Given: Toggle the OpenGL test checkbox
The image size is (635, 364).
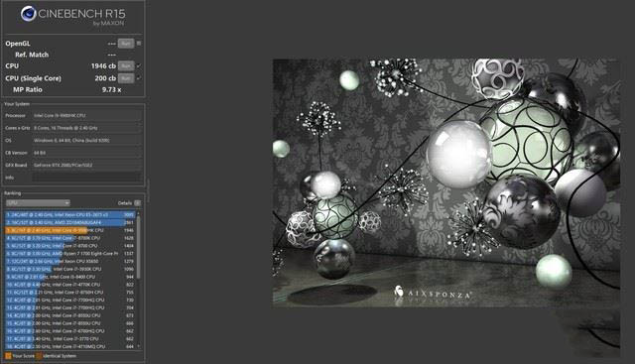Looking at the screenshot, I should tap(139, 43).
